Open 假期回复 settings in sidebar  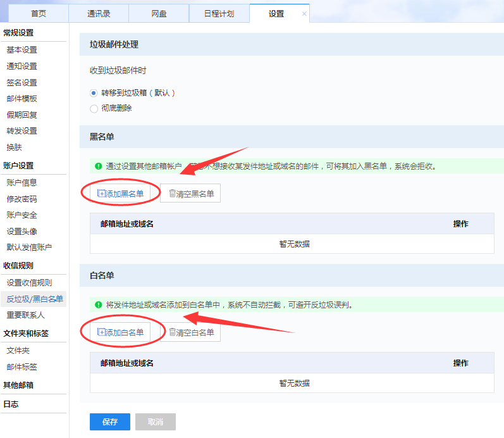22,115
